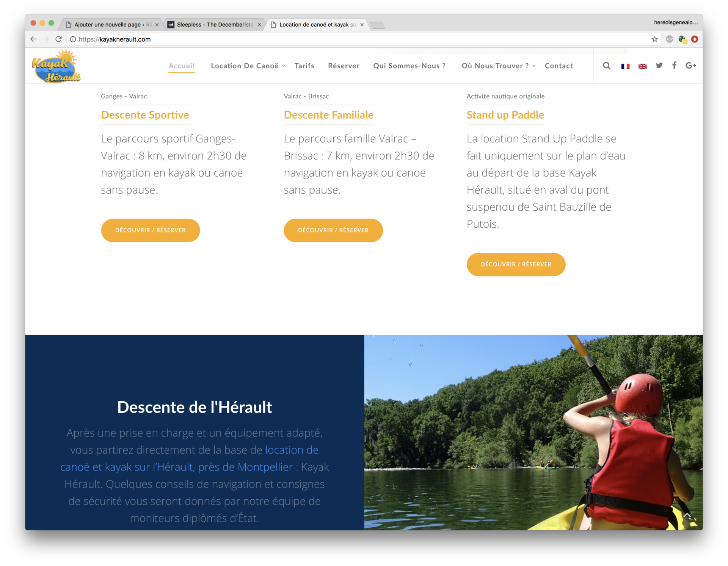
Task: Switch language with the French flag icon
Action: (625, 66)
